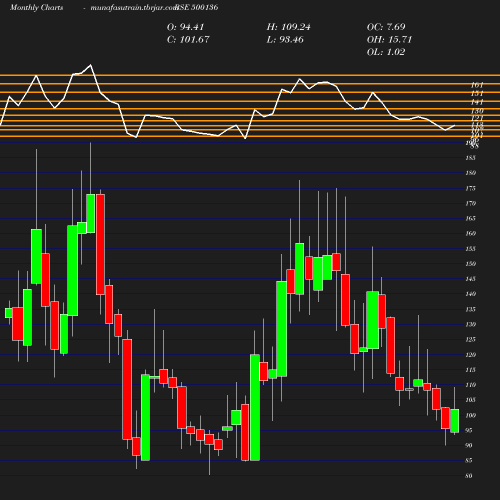Click the tall red candle falling from 173

pos(100,244)
